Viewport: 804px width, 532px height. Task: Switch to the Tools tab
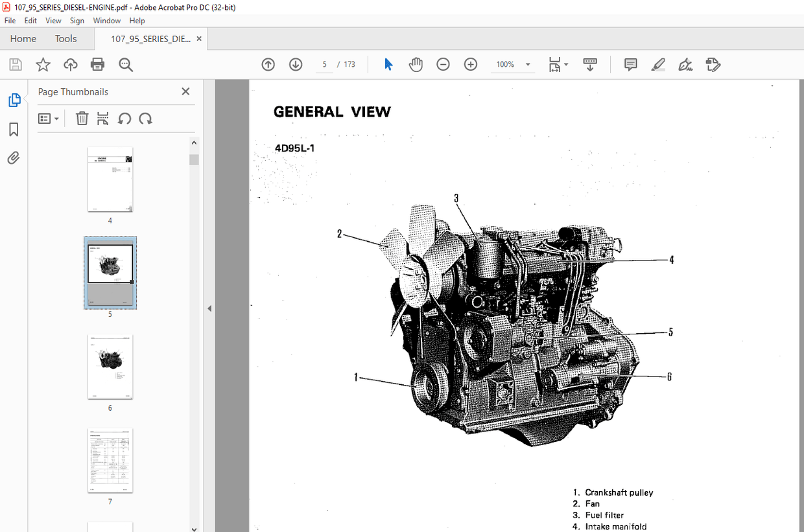[65, 38]
